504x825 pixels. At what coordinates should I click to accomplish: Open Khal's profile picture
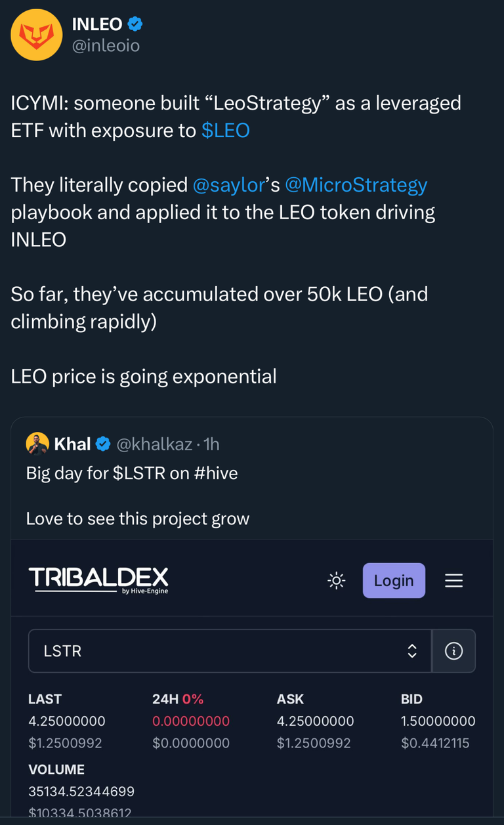coord(37,444)
